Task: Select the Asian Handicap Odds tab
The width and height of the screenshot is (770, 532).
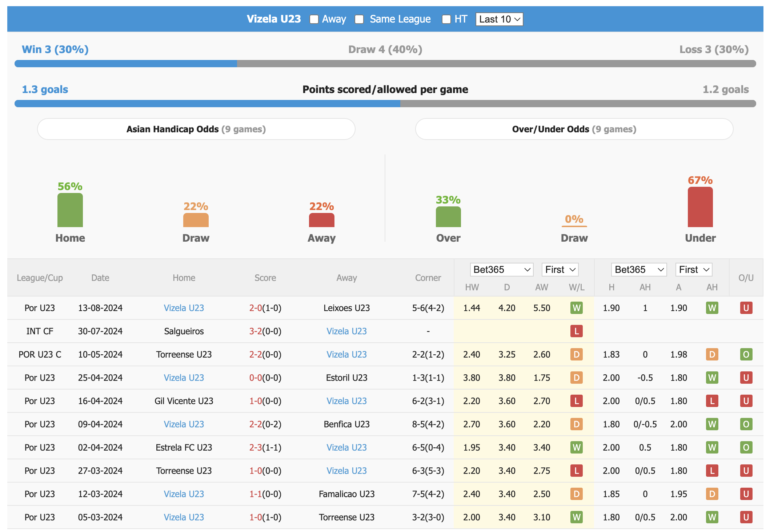Action: (x=196, y=129)
